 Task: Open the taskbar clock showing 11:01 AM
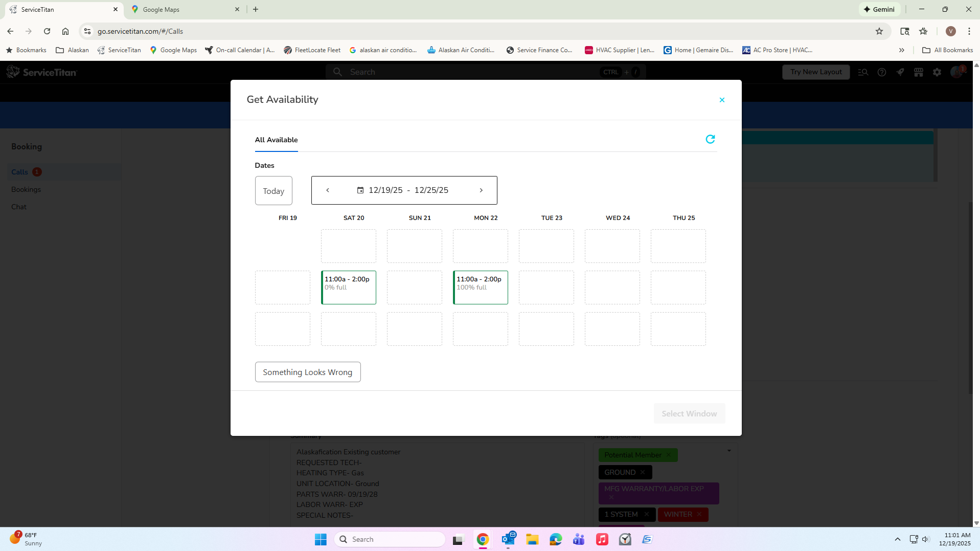tap(955, 539)
